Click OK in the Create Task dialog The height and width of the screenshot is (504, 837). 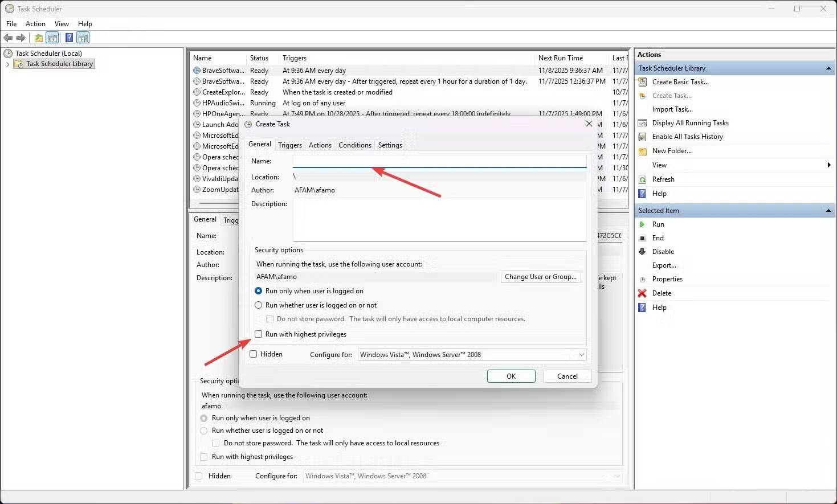click(511, 376)
